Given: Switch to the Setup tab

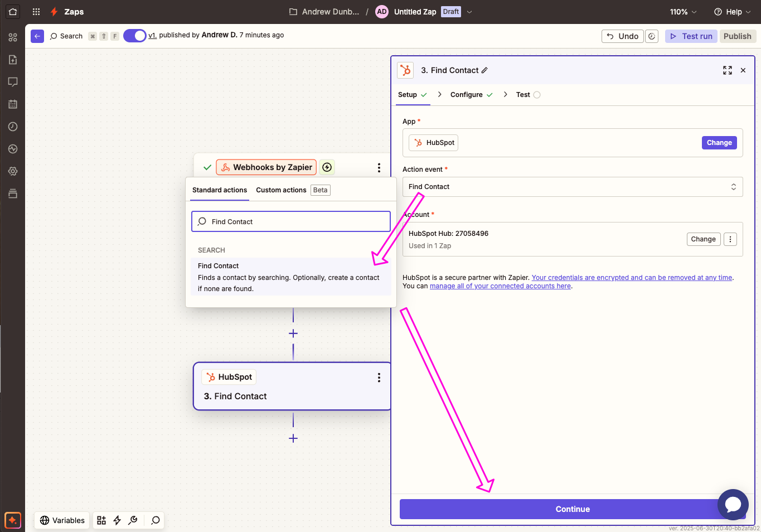Looking at the screenshot, I should coord(413,95).
